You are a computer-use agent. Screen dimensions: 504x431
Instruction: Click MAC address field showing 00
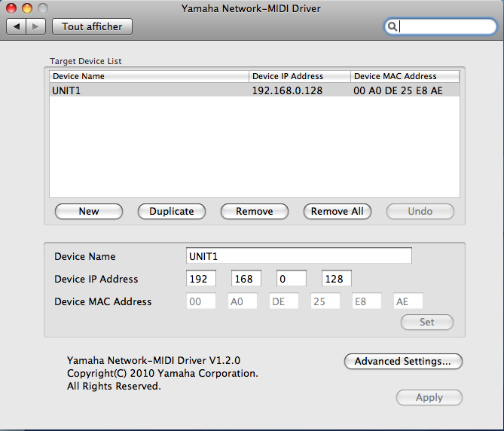(x=201, y=301)
